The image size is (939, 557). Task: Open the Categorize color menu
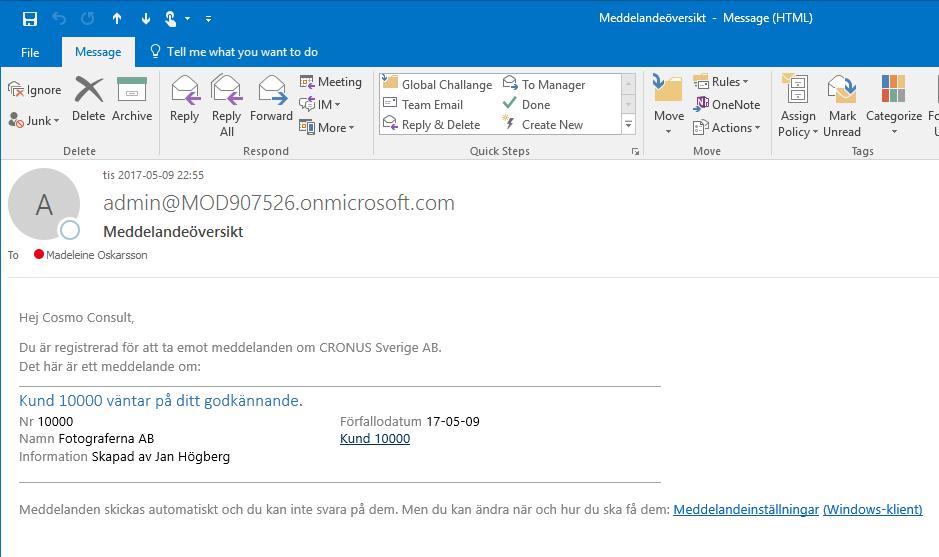coord(893,106)
